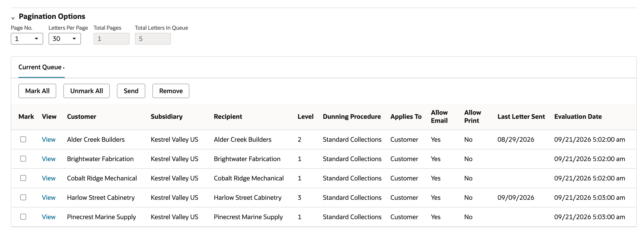Mark the Alder Creek Builders row checkbox
Viewport: 644px width, 234px height.
click(23, 139)
